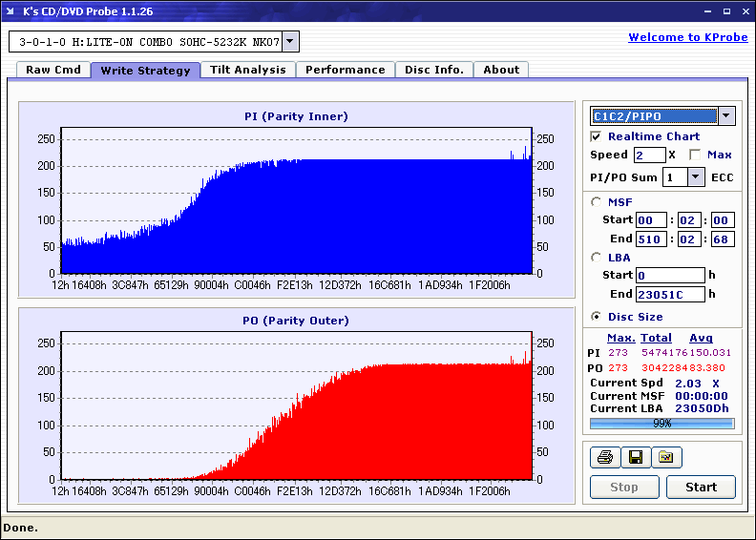Open the Tilt Analysis tab

pyautogui.click(x=248, y=70)
